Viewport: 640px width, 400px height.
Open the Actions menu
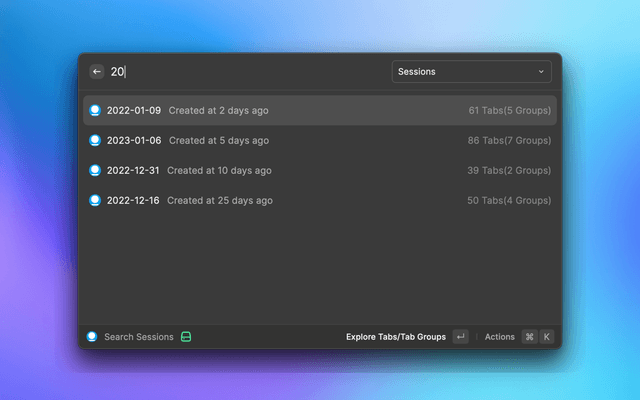499,337
